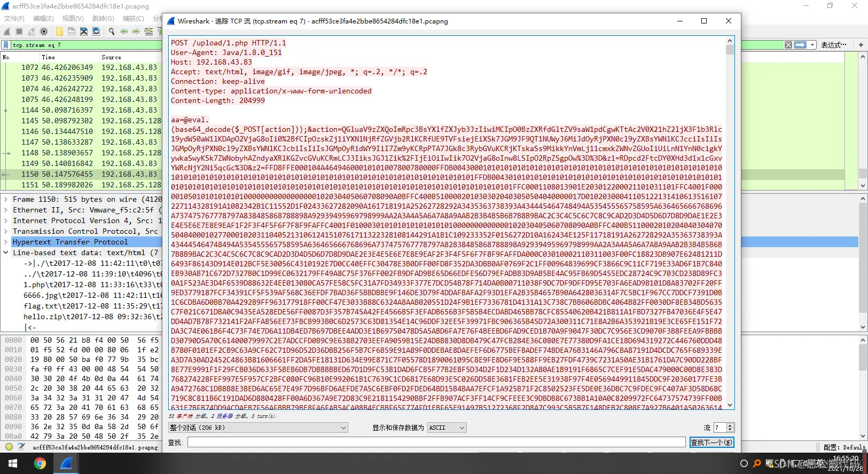Click the capture file properties status icon
868x474 pixels.
pyautogui.click(x=21, y=447)
